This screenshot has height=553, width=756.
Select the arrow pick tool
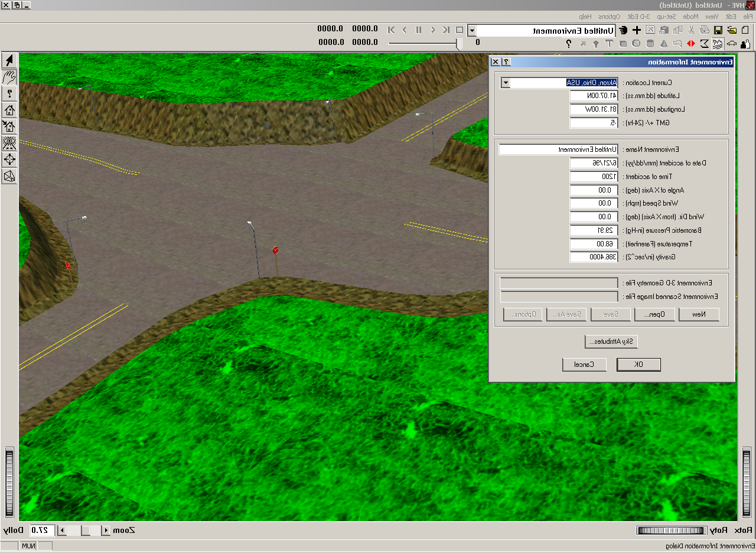pyautogui.click(x=9, y=60)
